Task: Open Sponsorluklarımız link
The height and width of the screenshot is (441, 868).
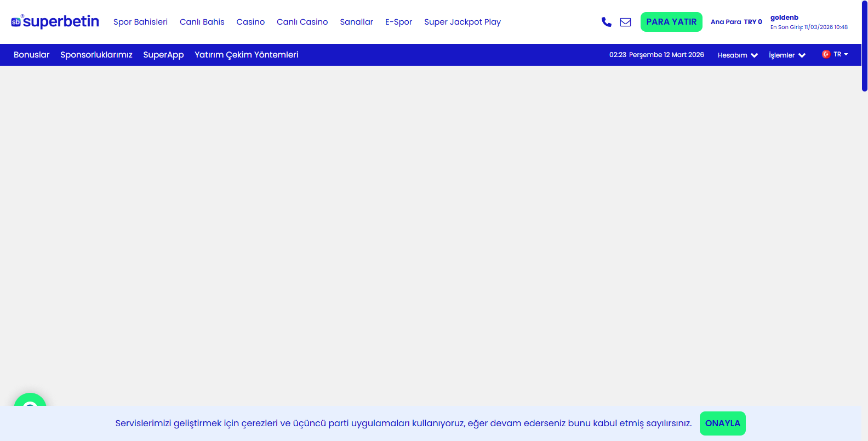Action: tap(96, 55)
